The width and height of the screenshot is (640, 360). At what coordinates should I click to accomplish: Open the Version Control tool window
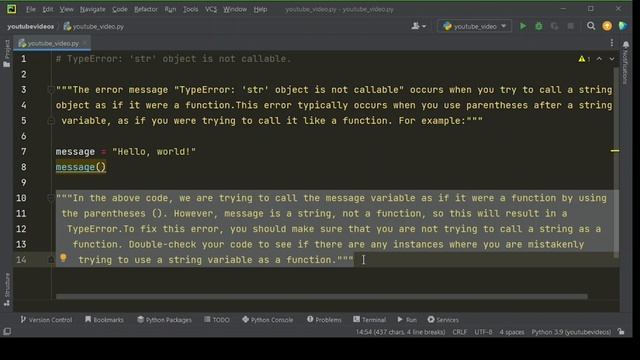click(x=46, y=320)
